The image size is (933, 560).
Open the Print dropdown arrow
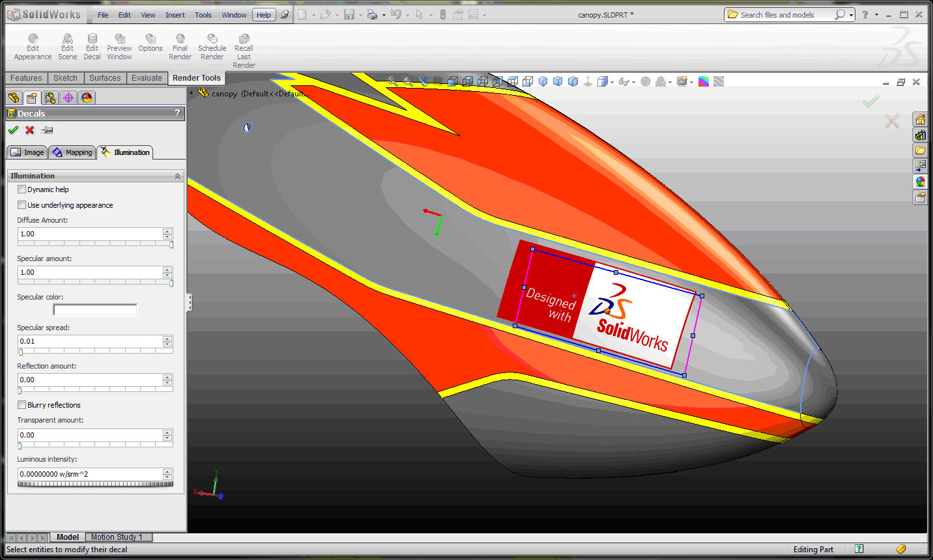pos(384,15)
